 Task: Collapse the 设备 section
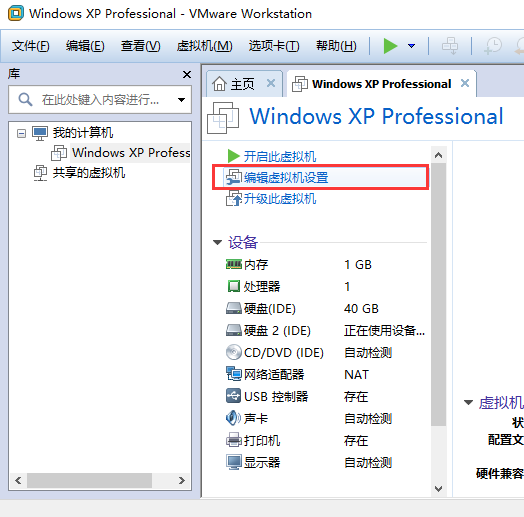[218, 242]
